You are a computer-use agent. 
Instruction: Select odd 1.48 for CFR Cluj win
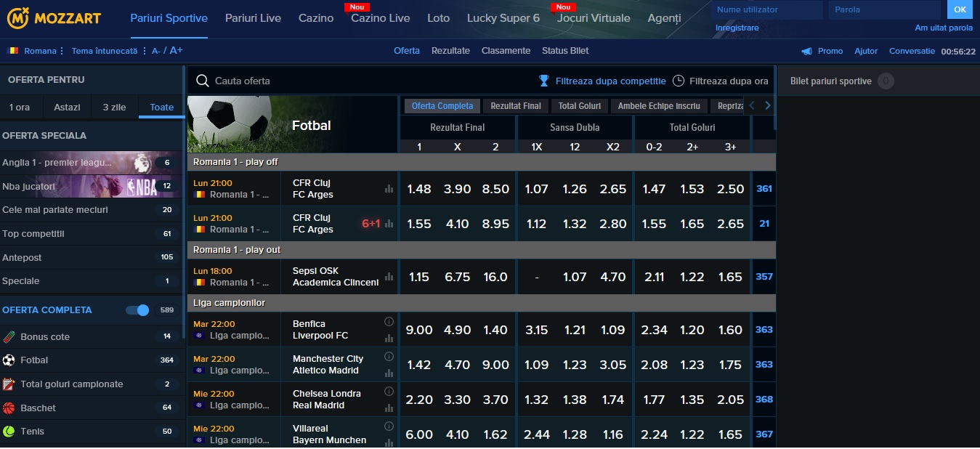click(x=419, y=189)
